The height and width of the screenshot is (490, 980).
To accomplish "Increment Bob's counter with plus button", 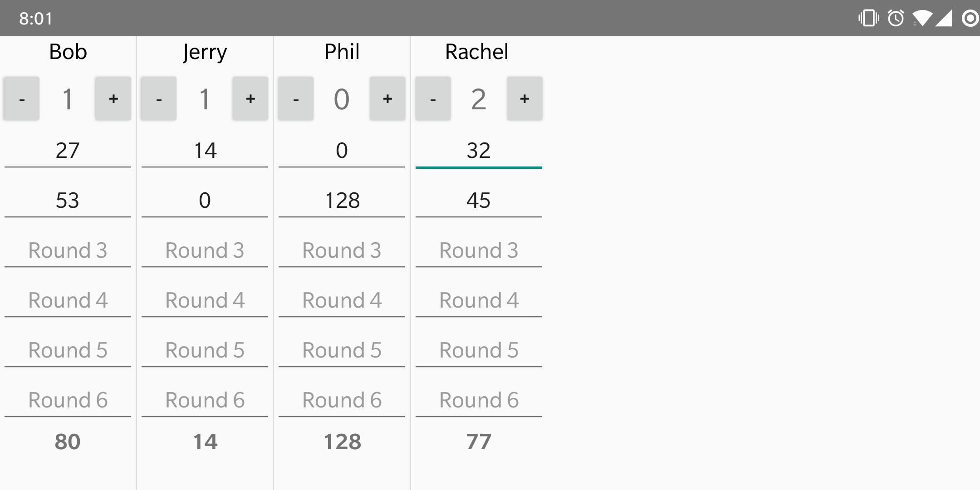I will point(113,98).
